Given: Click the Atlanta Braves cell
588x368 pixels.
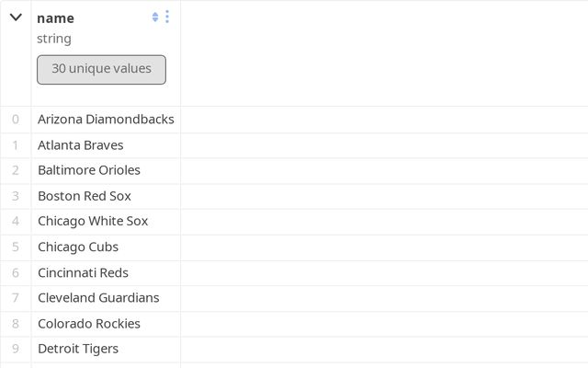Looking at the screenshot, I should coord(81,144).
